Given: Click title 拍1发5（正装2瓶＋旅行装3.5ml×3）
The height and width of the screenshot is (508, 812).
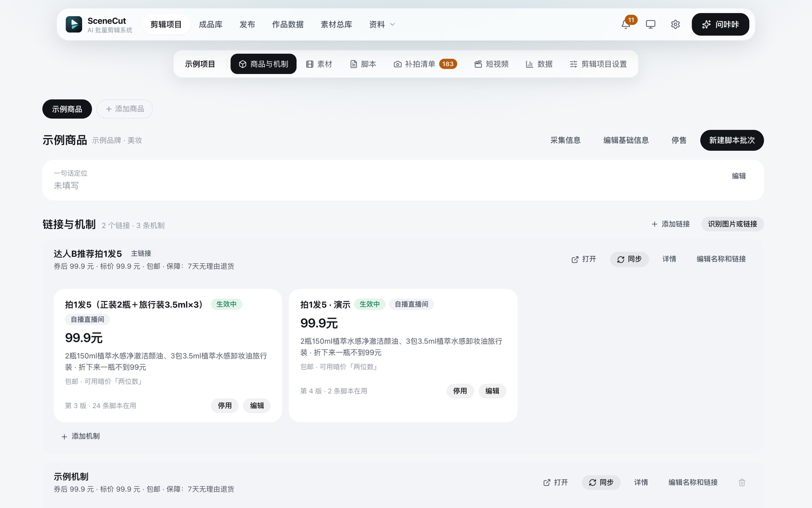Looking at the screenshot, I should pyautogui.click(x=134, y=304).
